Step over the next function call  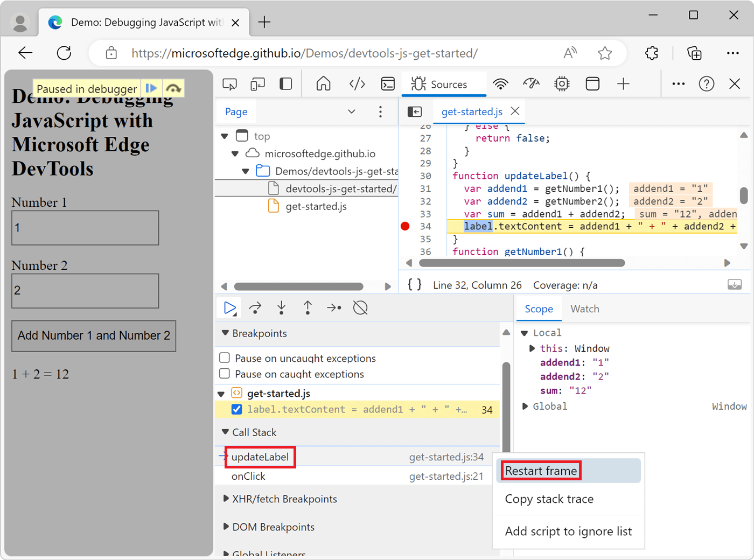pos(255,307)
